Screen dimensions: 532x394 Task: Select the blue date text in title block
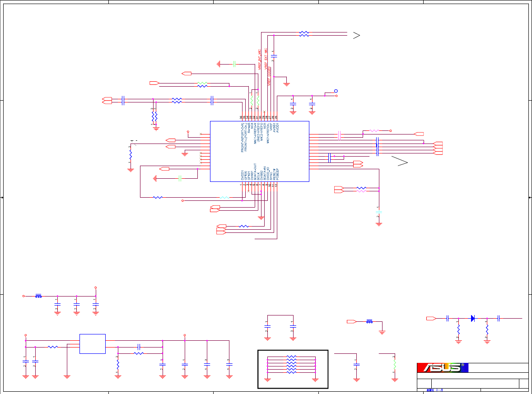pos(434,390)
